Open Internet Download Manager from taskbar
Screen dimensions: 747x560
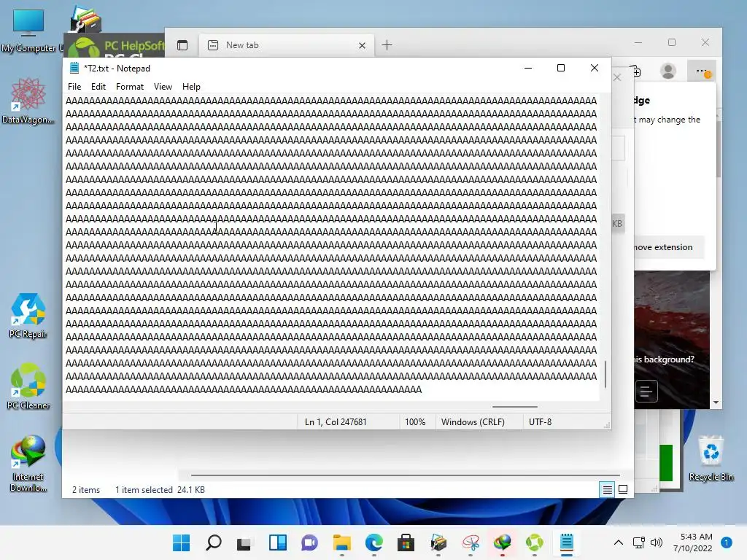click(x=502, y=542)
